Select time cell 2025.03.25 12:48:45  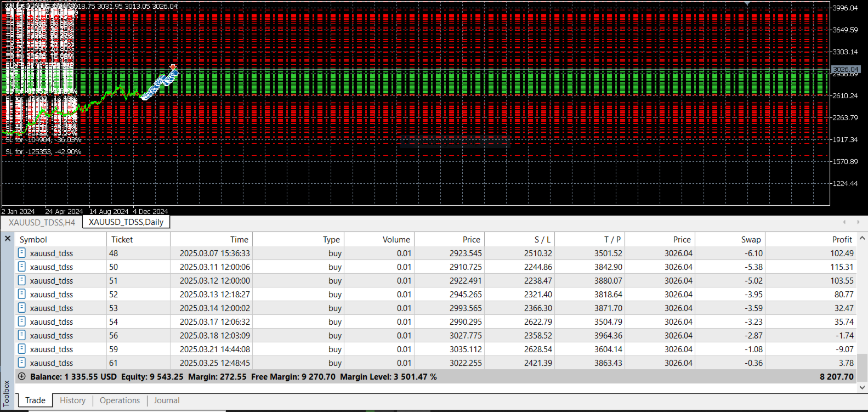pyautogui.click(x=215, y=363)
